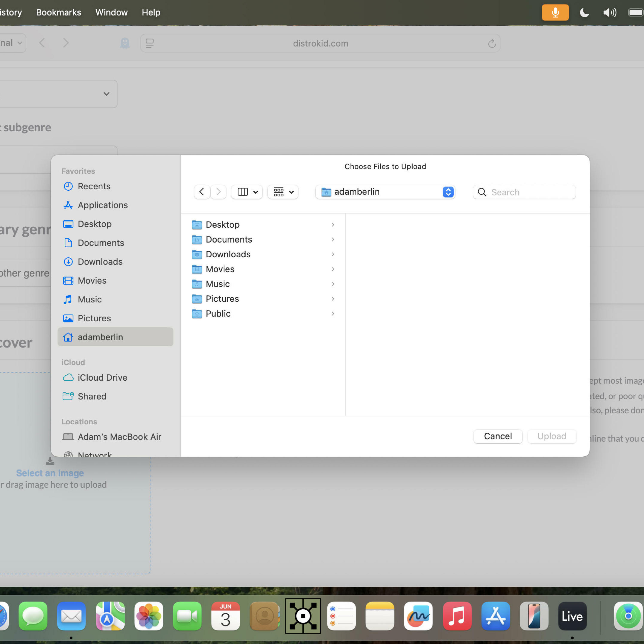Open Recents in the sidebar
644x644 pixels.
[x=115, y=186]
